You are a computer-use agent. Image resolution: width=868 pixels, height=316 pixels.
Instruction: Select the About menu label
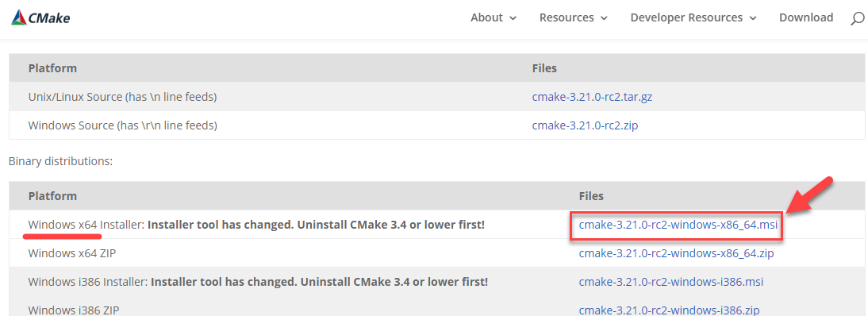click(x=486, y=17)
